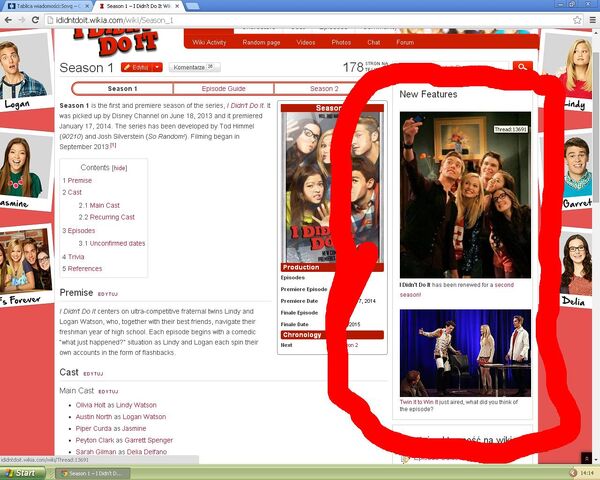Viewport: 600px width, 480px height.
Task: Open Photos in nav bar
Action: (x=341, y=42)
